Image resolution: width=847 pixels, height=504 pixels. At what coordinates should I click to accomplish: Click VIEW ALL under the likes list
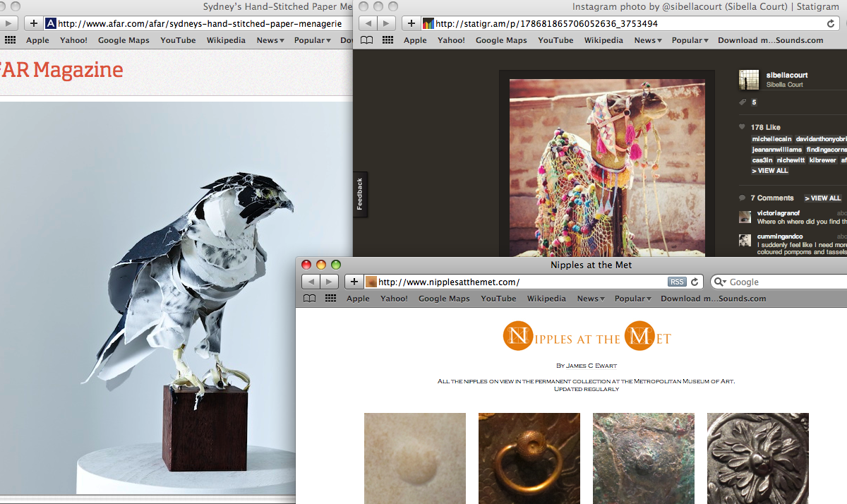click(770, 171)
